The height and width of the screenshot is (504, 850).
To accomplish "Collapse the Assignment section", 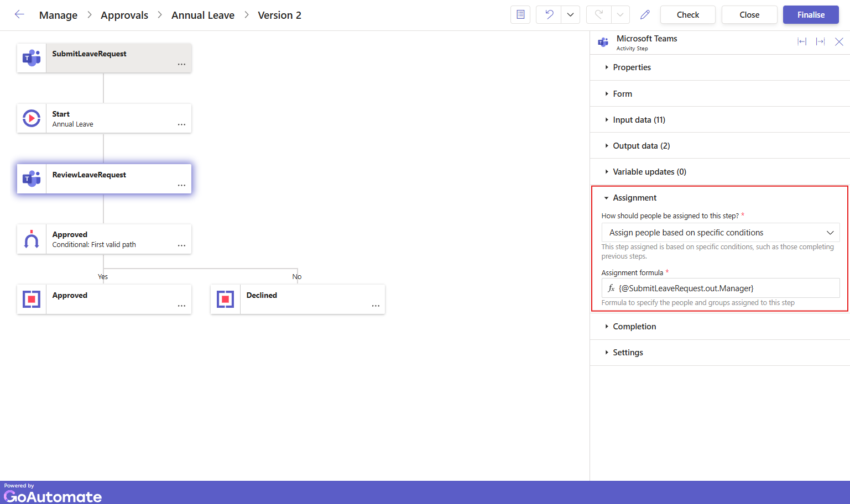I will coord(634,198).
